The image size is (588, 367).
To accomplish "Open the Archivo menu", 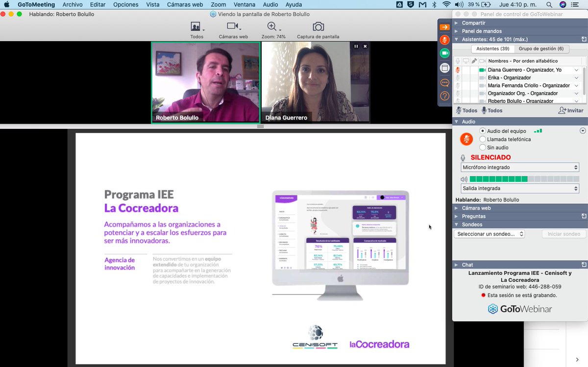I will (x=72, y=4).
